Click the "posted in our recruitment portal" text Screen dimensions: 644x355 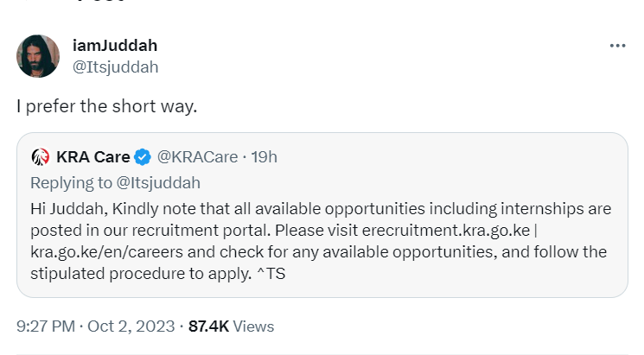pos(146,231)
